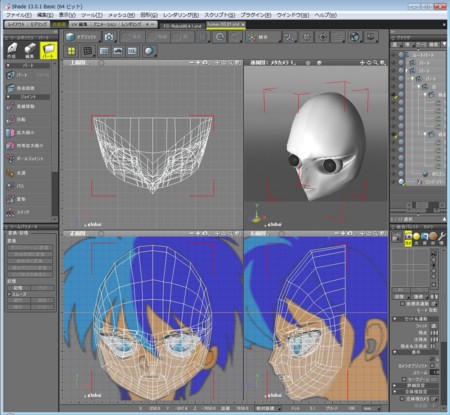450x415 pixels.
Task: Toggle the eye visibility of the top ルートパート browser row
Action: pos(394,55)
